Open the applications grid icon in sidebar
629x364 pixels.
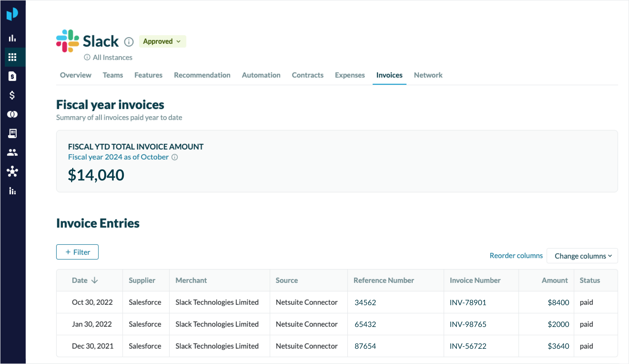[12, 57]
